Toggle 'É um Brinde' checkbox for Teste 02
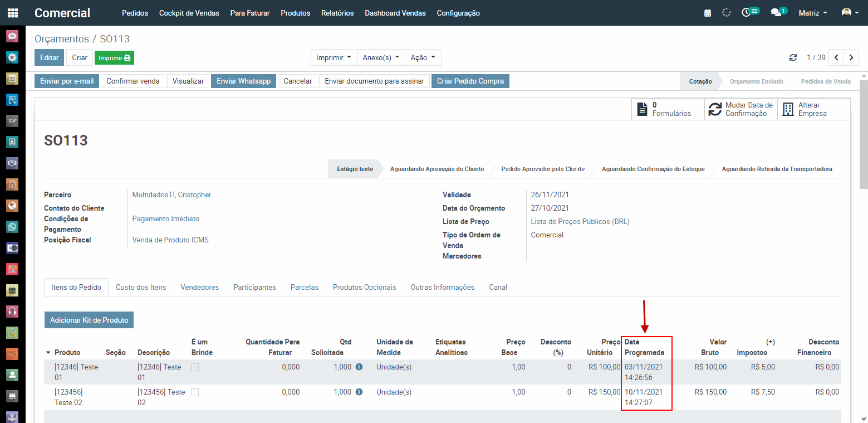The image size is (868, 423). tap(195, 392)
